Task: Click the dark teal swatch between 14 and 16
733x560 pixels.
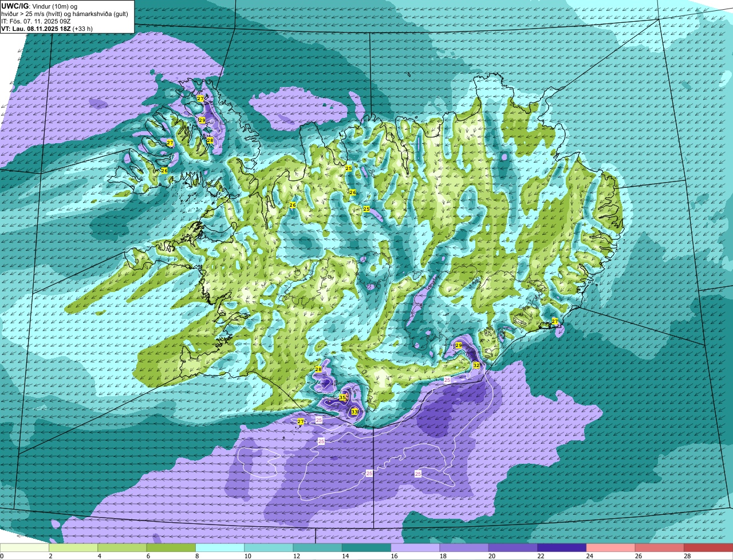Action: pos(366,547)
